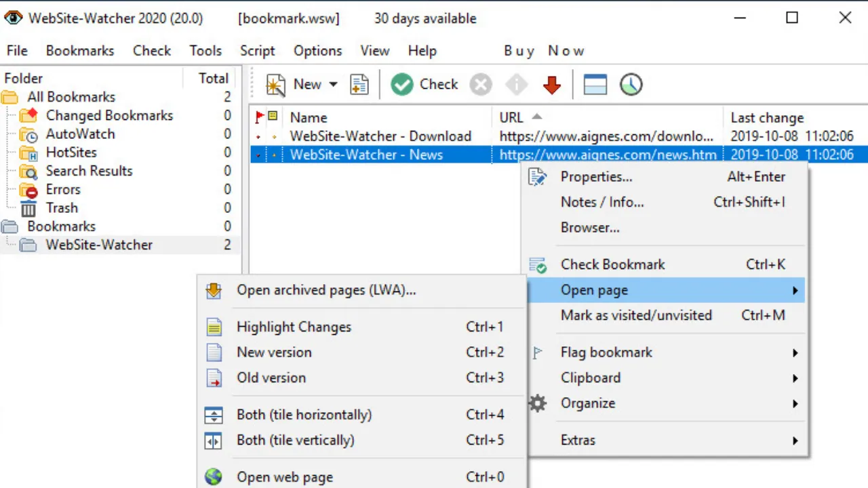Screen dimensions: 868x488
Task: Toggle the window layout view icon
Action: (595, 85)
